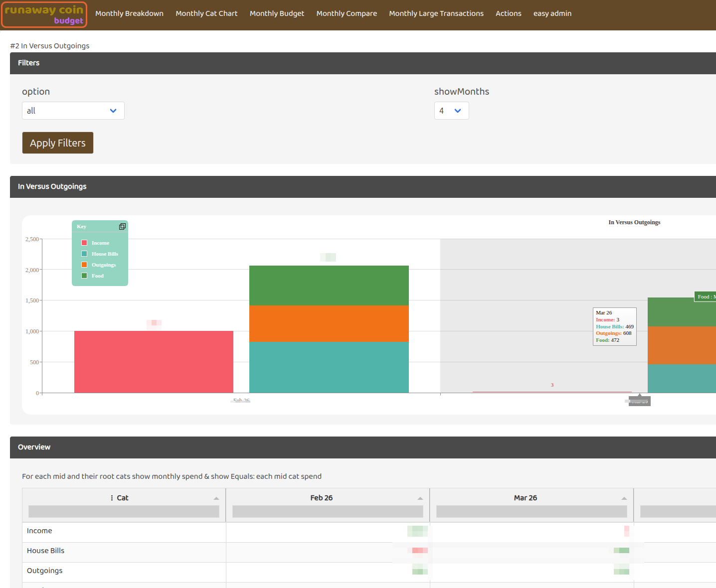The width and height of the screenshot is (716, 588).
Task: Open Monthly Large Transactions
Action: pyautogui.click(x=436, y=13)
